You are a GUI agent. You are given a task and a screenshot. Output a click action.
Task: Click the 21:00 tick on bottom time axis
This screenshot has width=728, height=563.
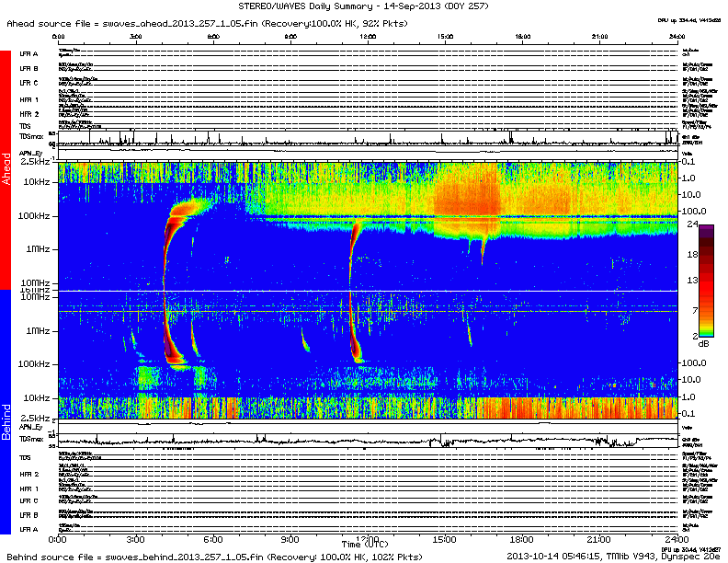tap(599, 539)
